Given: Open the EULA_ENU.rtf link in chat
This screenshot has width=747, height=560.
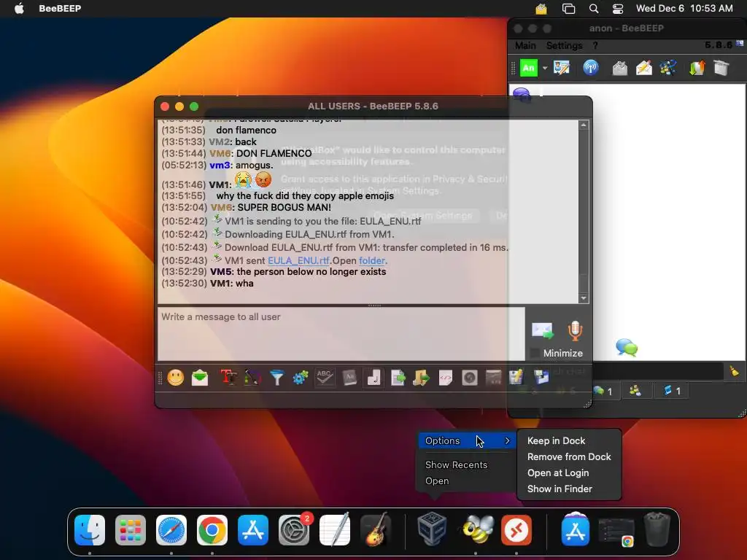Looking at the screenshot, I should 298,260.
